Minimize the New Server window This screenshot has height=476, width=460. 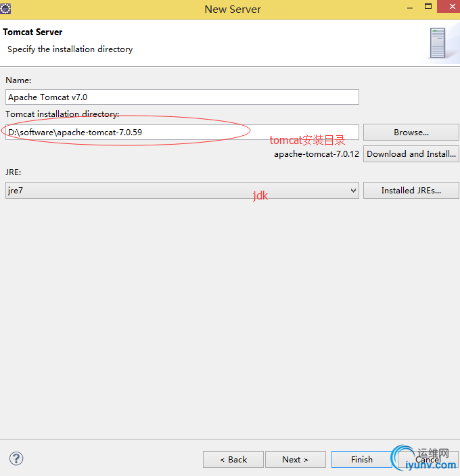pos(410,7)
